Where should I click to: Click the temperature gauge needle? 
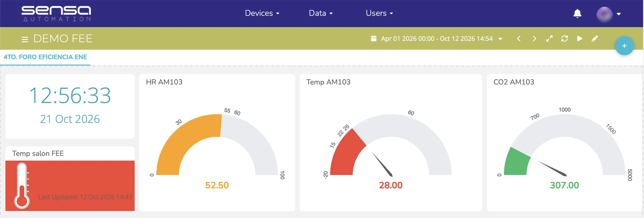pos(382,164)
